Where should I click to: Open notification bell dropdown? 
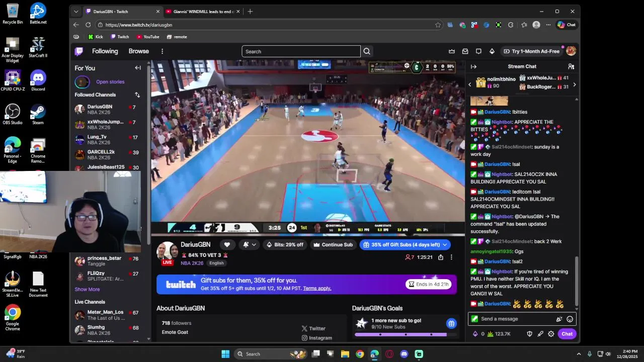point(250,245)
